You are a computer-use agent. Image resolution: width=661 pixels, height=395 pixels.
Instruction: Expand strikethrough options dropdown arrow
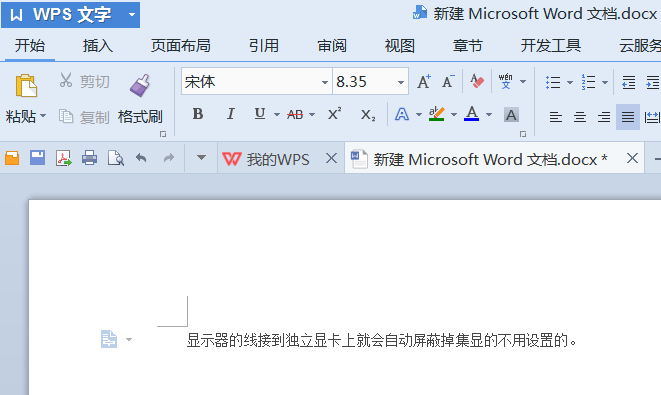(312, 115)
